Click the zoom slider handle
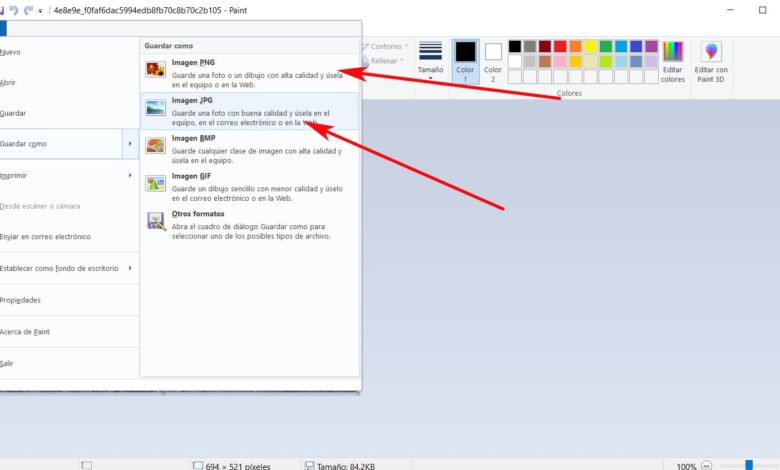The height and width of the screenshot is (470, 780). coord(749,465)
